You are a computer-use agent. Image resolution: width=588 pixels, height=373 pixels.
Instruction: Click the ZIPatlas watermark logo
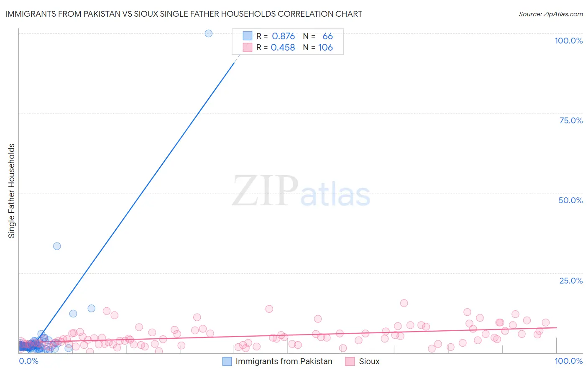click(301, 191)
